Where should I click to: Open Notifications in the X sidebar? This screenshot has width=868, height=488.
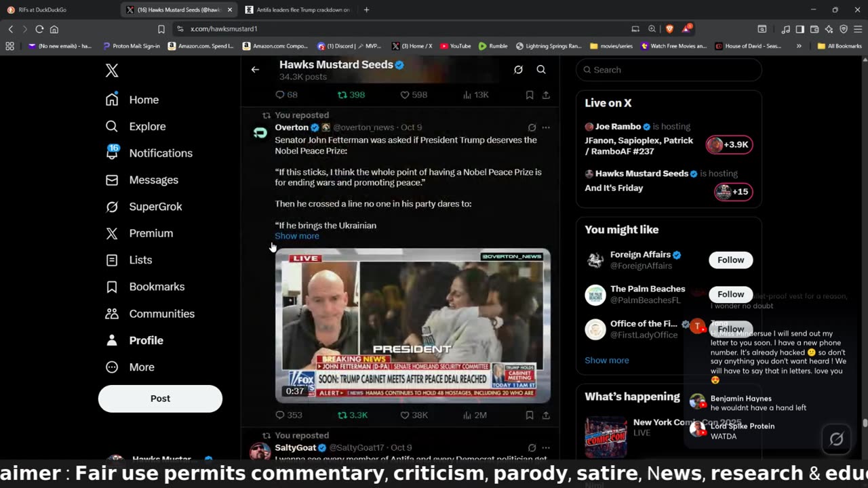coord(149,153)
